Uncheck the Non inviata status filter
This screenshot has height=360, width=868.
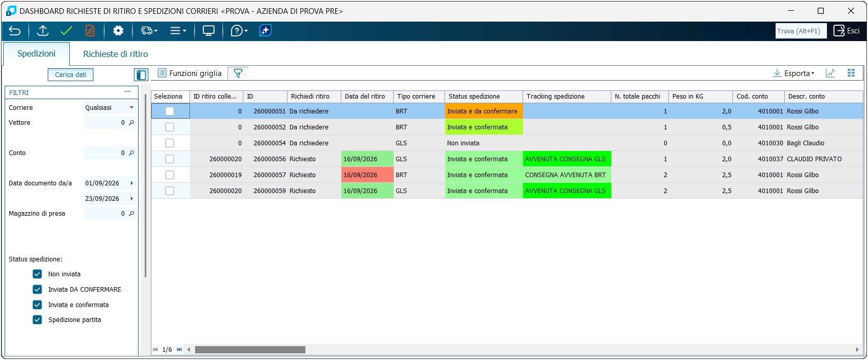coord(37,274)
